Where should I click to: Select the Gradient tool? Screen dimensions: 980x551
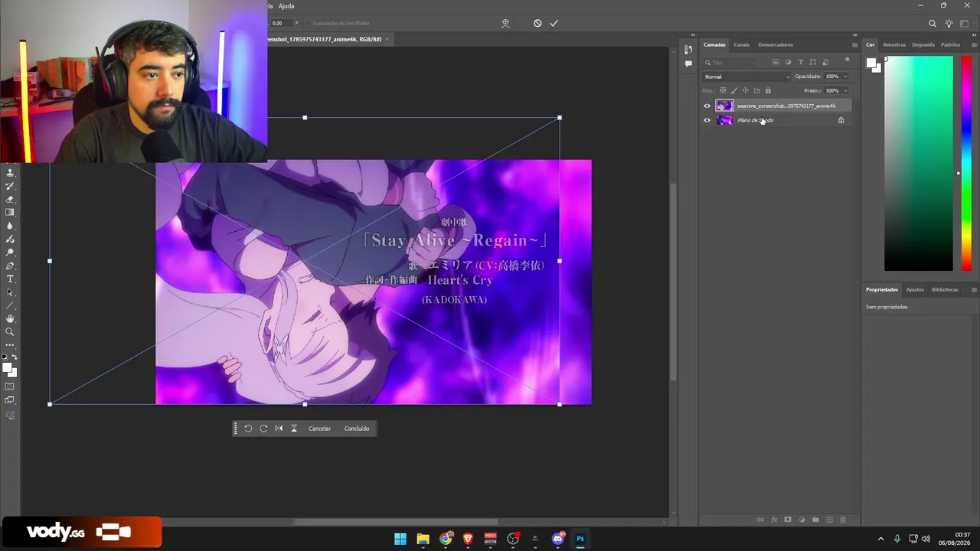coord(10,212)
